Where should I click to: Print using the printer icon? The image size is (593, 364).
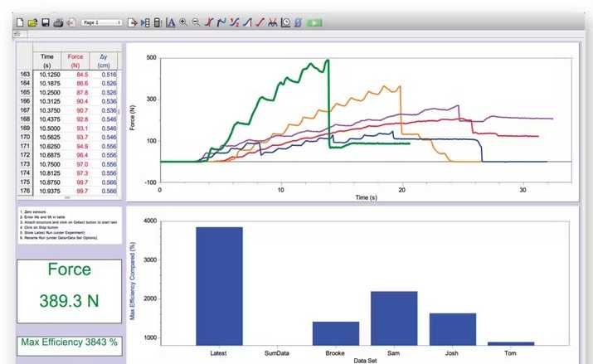(x=58, y=22)
